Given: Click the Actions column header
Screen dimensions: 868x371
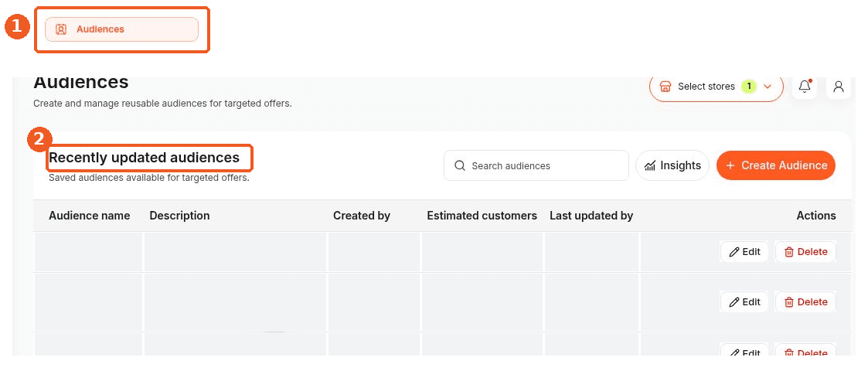Looking at the screenshot, I should click(x=816, y=216).
